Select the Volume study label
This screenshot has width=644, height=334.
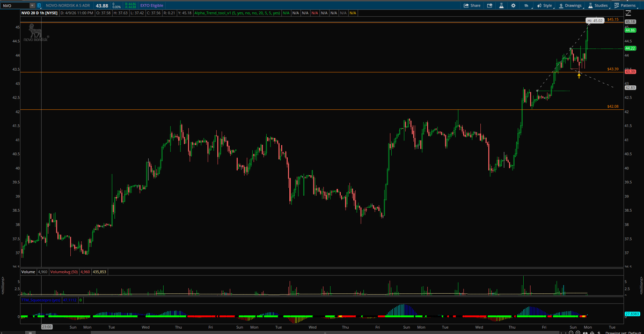(28, 272)
